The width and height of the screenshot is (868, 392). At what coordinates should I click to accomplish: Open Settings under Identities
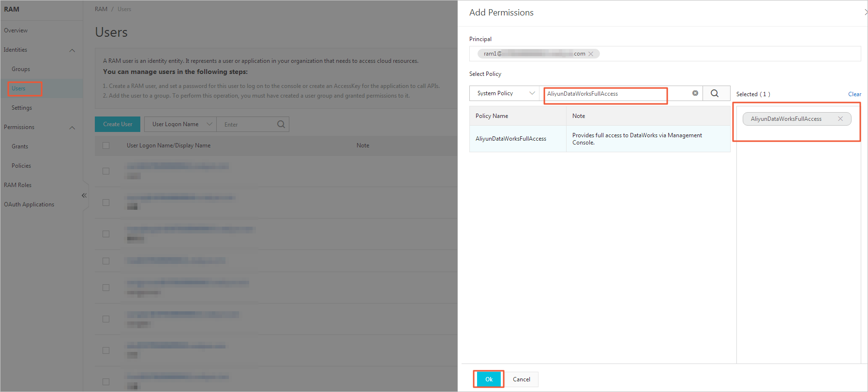22,108
